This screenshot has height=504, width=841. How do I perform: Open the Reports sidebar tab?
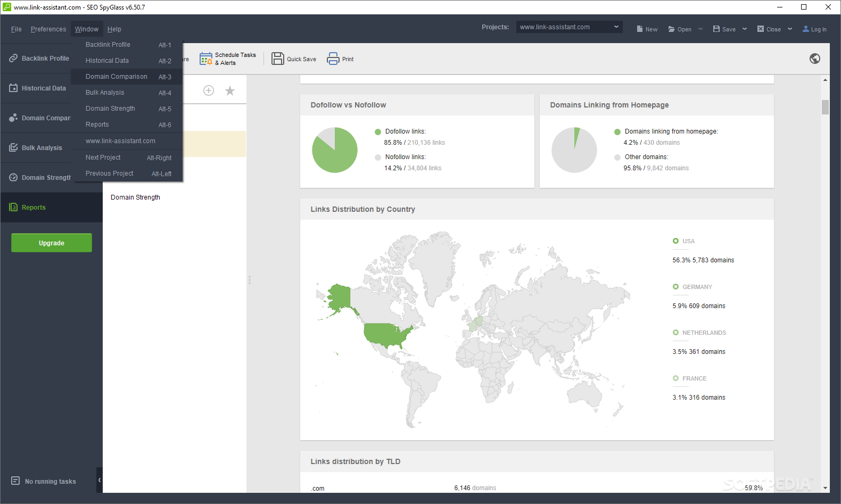point(51,207)
